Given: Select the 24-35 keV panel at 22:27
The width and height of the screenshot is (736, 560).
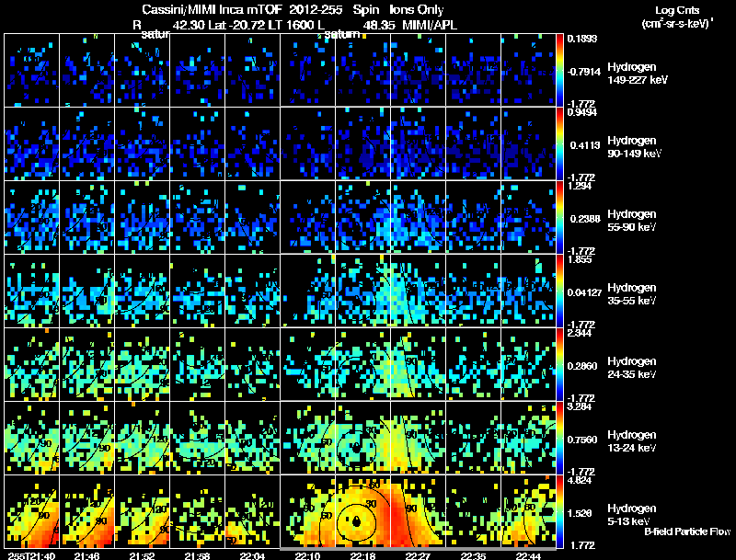Looking at the screenshot, I should (x=419, y=364).
